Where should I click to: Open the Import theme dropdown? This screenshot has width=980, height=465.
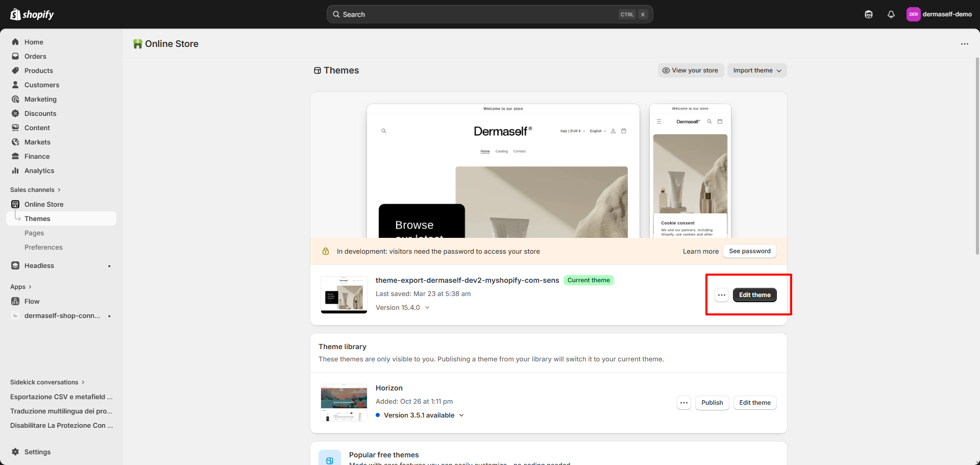coord(757,70)
